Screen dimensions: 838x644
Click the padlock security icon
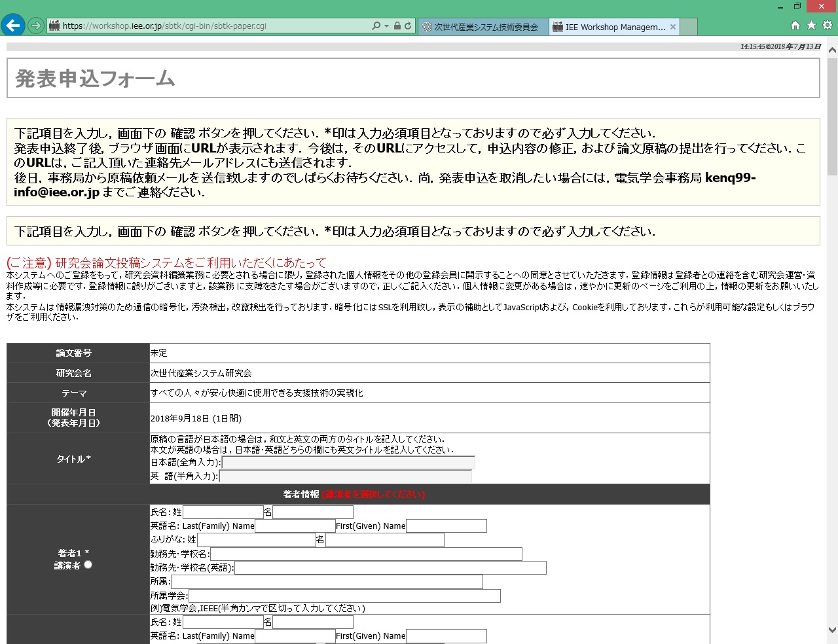[x=397, y=26]
